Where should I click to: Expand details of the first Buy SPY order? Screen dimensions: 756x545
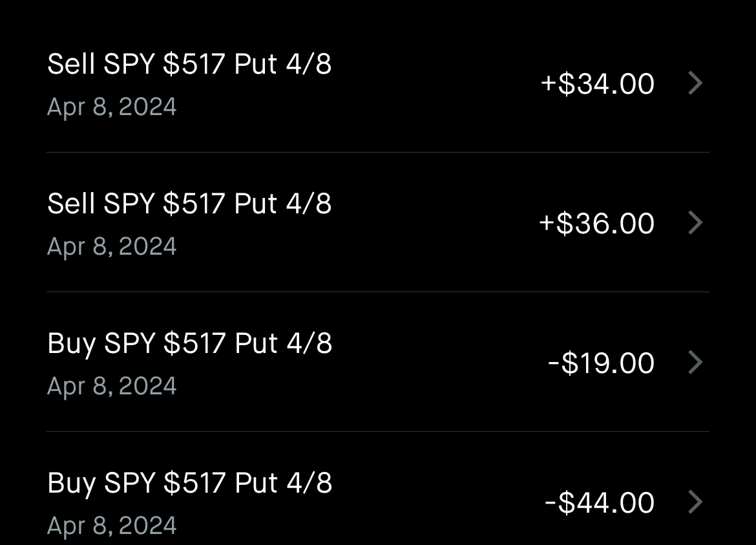[x=377, y=363]
